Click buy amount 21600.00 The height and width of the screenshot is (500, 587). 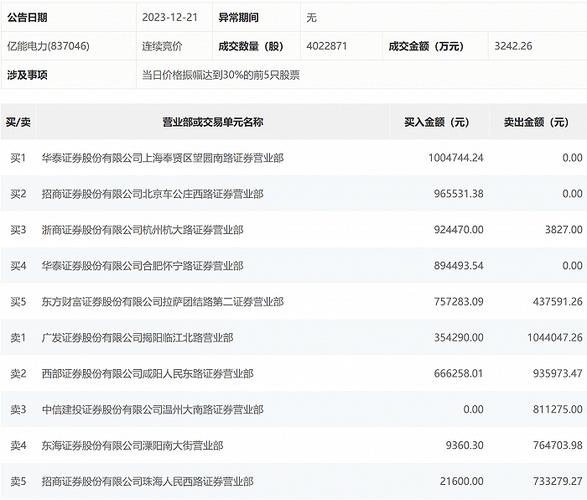pos(462,481)
